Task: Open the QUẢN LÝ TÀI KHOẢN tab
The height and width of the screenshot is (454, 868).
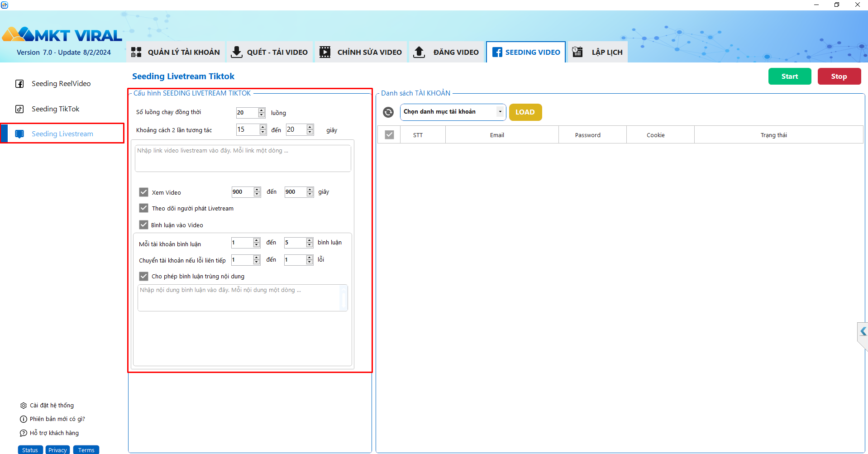Action: (176, 52)
